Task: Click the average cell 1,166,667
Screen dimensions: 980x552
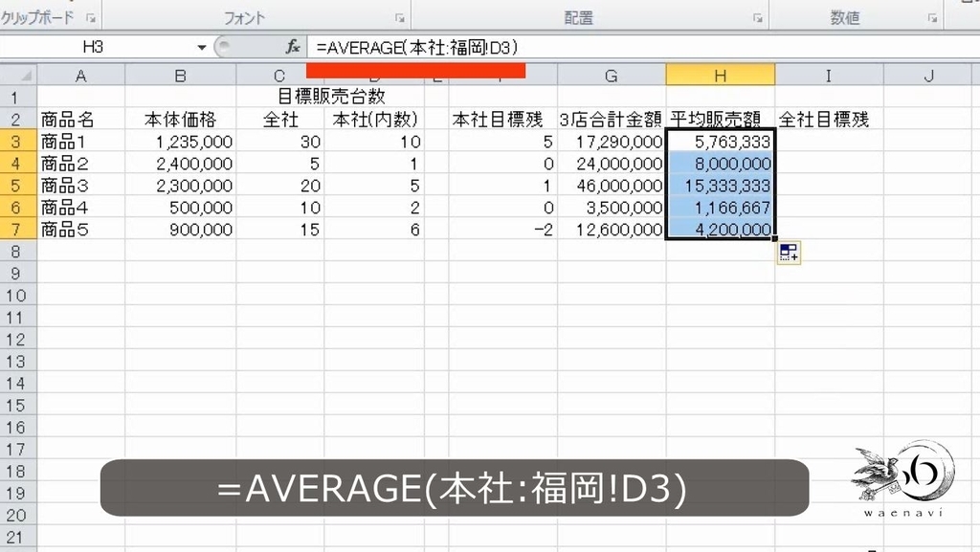Action: point(720,208)
